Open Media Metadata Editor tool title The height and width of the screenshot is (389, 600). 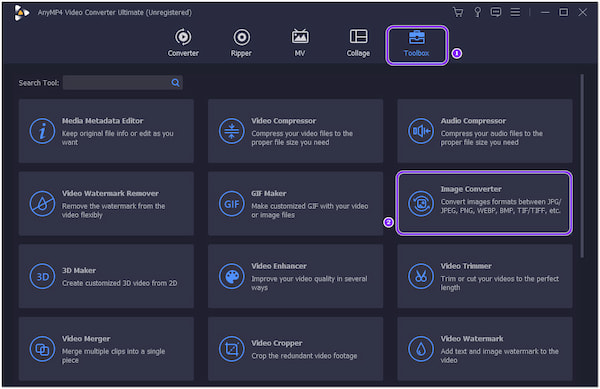click(x=103, y=121)
